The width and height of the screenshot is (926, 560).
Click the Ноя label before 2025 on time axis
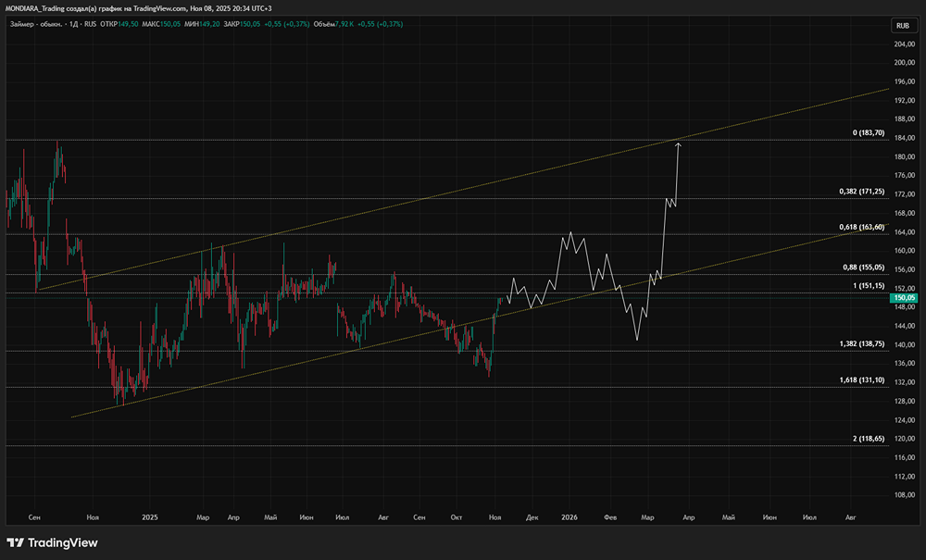click(91, 516)
